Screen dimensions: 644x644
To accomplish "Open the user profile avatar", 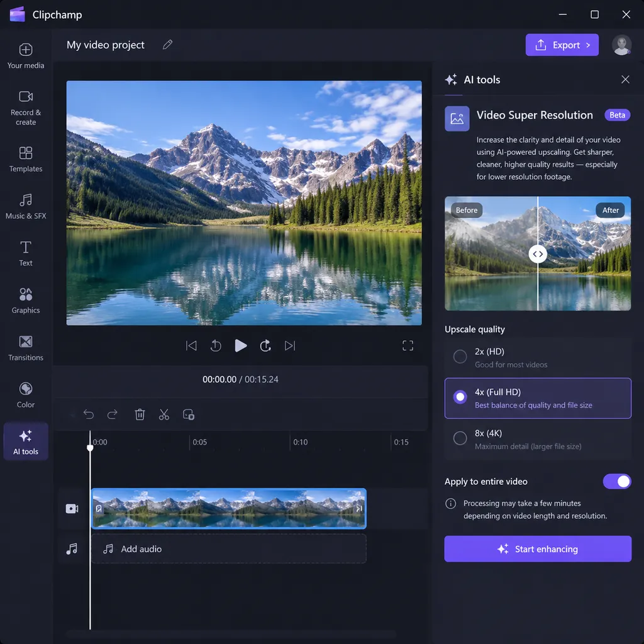I will click(621, 45).
